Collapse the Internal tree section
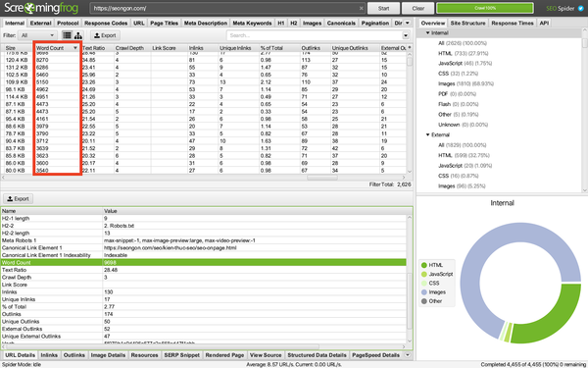The height and width of the screenshot is (368, 588). pos(428,33)
